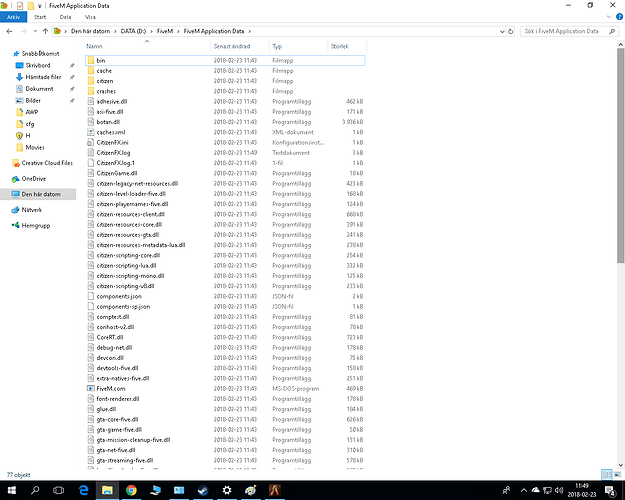Open recent locations dropdown arrow
This screenshot has width=625, height=500.
(35, 31)
